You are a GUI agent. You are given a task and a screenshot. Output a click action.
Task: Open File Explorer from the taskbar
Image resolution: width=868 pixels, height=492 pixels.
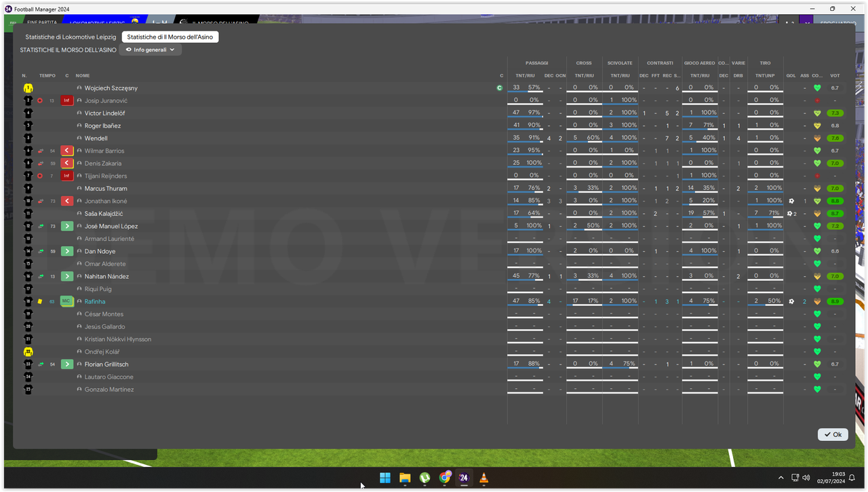405,478
